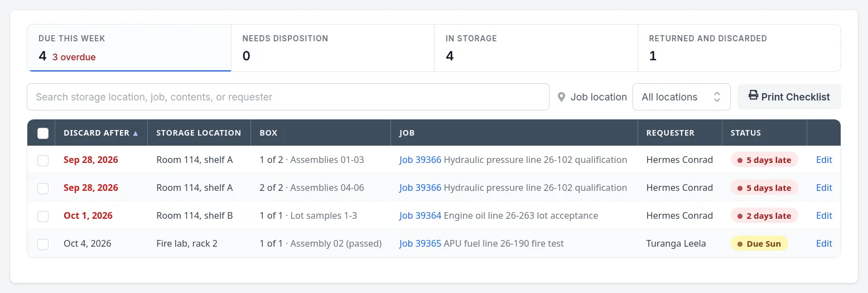Open Job 39366 link in Assemblies 04-06 row
Viewport: 868px width, 293px height.
(420, 188)
